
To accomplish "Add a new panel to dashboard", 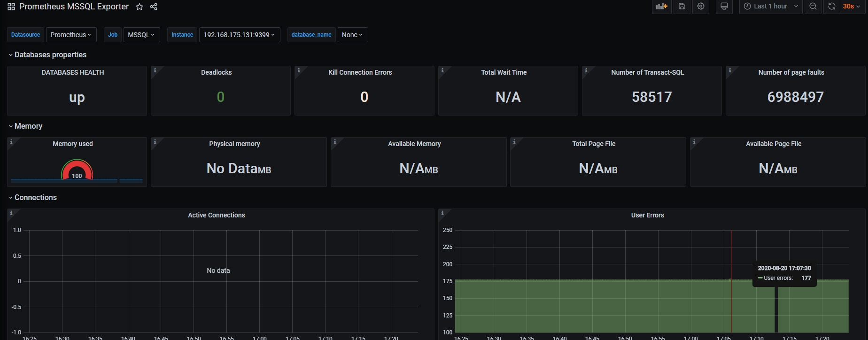I will pos(662,6).
